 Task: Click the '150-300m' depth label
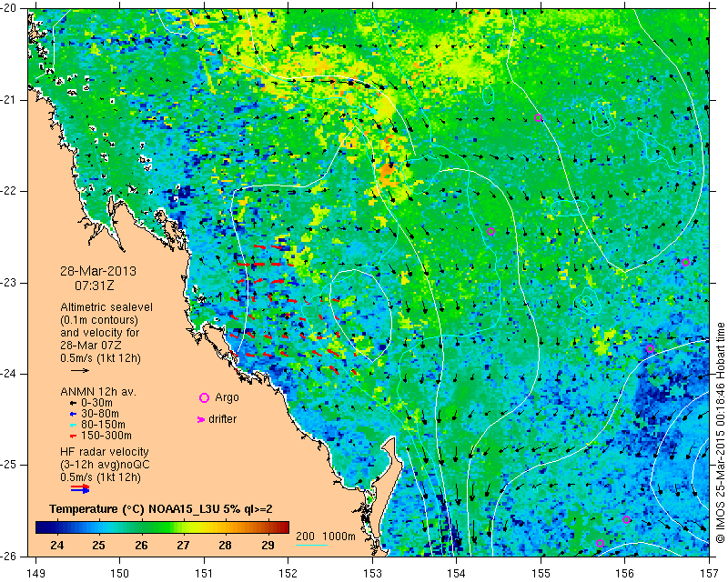106,436
